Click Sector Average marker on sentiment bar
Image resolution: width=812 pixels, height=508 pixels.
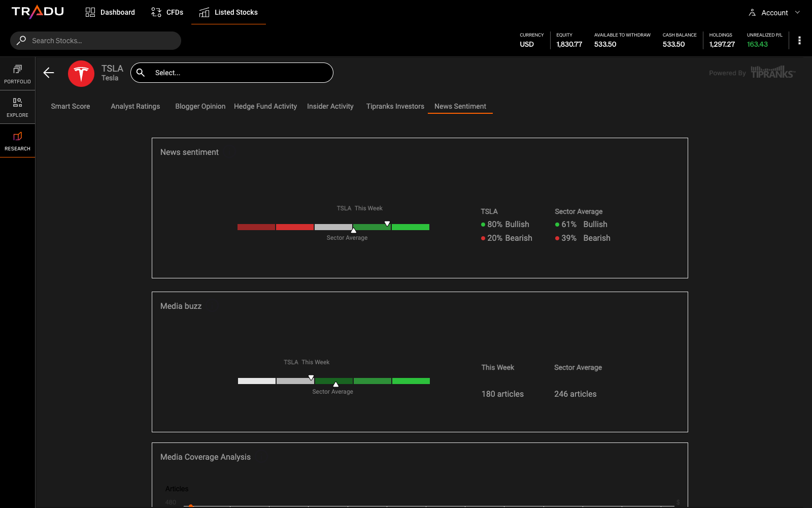pos(354,231)
